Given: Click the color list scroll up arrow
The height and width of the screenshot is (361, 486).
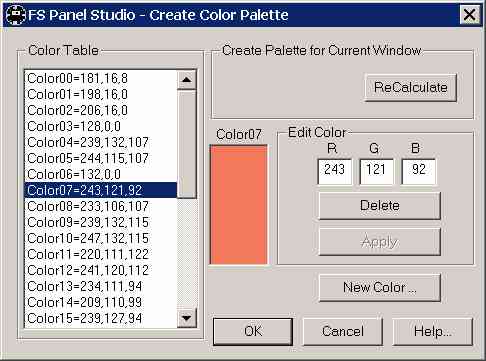Looking at the screenshot, I should coord(187,80).
